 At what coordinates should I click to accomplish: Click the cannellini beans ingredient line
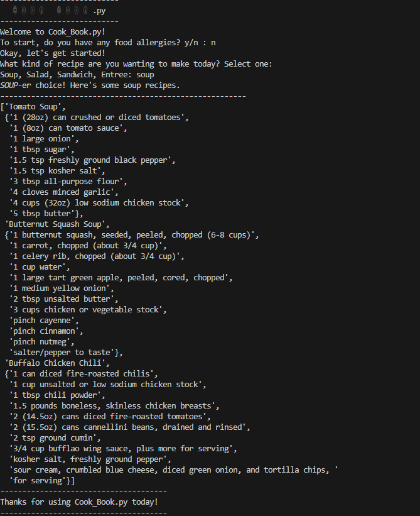(x=129, y=427)
